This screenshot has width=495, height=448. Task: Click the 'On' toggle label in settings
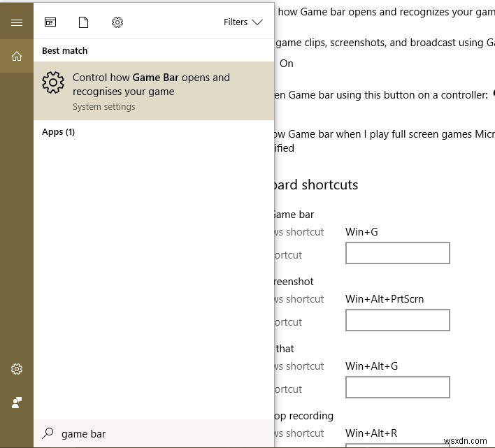tap(287, 64)
